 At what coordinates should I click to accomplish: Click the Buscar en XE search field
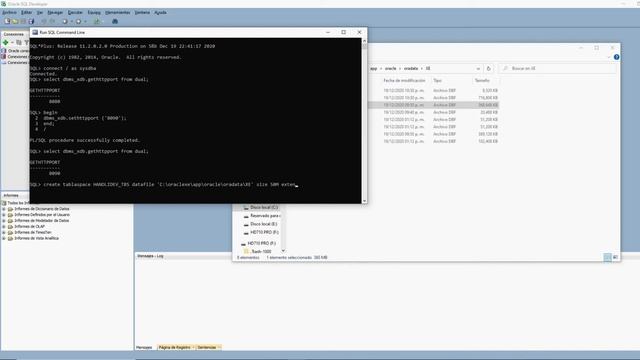pyautogui.click(x=558, y=69)
